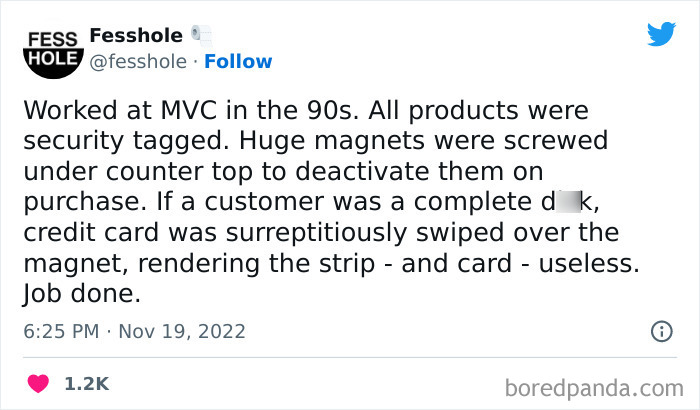Open the tweet info circle icon
700x410 pixels.
click(x=661, y=330)
